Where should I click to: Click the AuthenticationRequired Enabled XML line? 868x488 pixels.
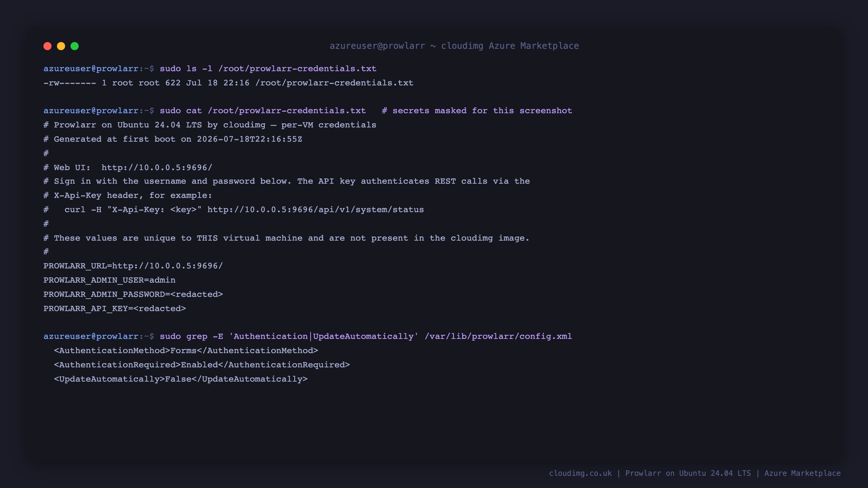tap(202, 365)
